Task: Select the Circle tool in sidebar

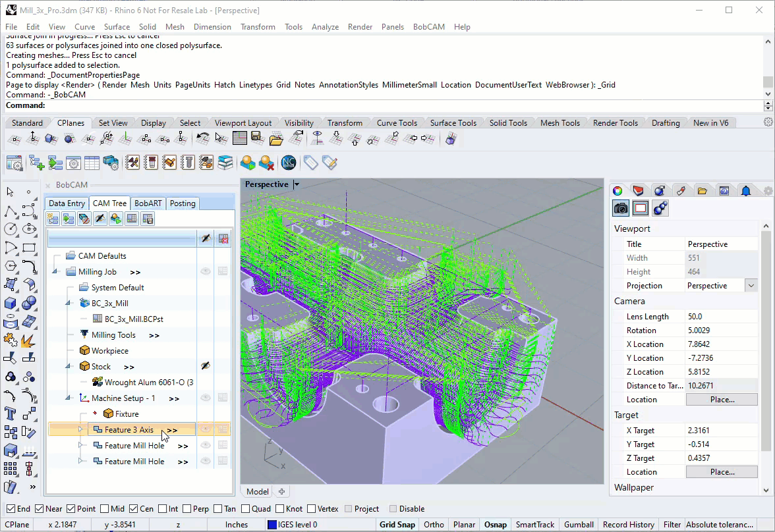Action: (x=10, y=228)
